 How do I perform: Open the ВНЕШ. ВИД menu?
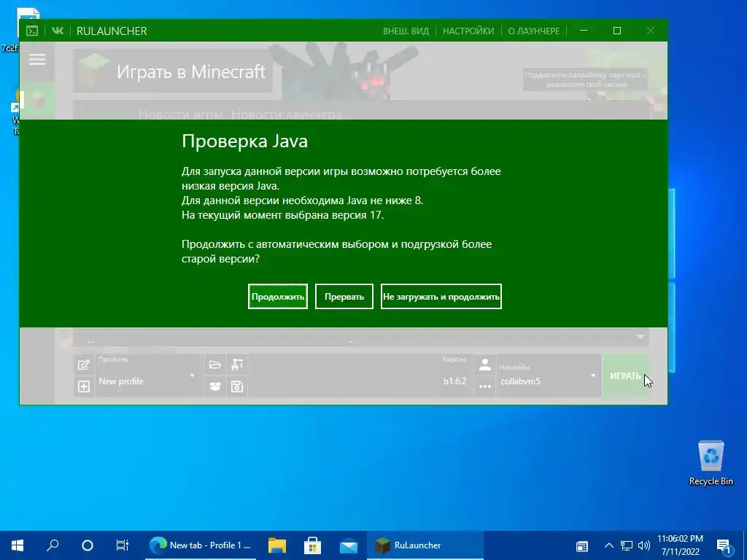coord(406,31)
